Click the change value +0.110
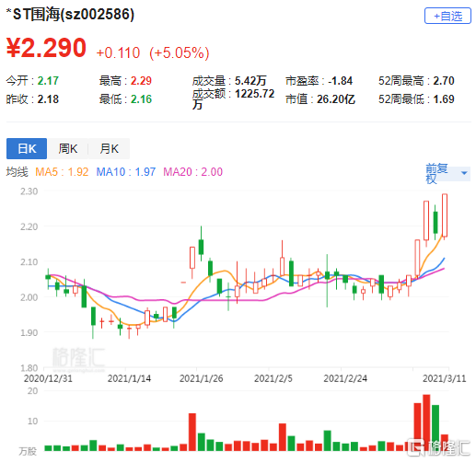The width and height of the screenshot is (476, 463). (x=118, y=52)
